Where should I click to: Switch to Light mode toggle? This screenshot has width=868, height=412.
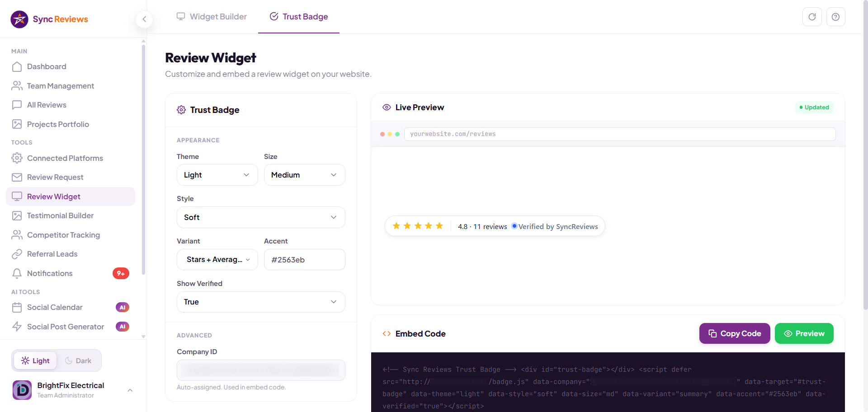[35, 360]
